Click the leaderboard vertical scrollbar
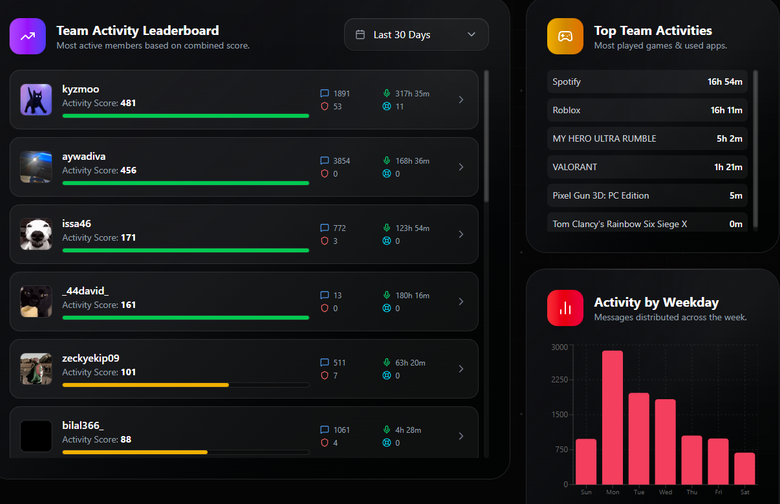The image size is (780, 504). coord(487,135)
